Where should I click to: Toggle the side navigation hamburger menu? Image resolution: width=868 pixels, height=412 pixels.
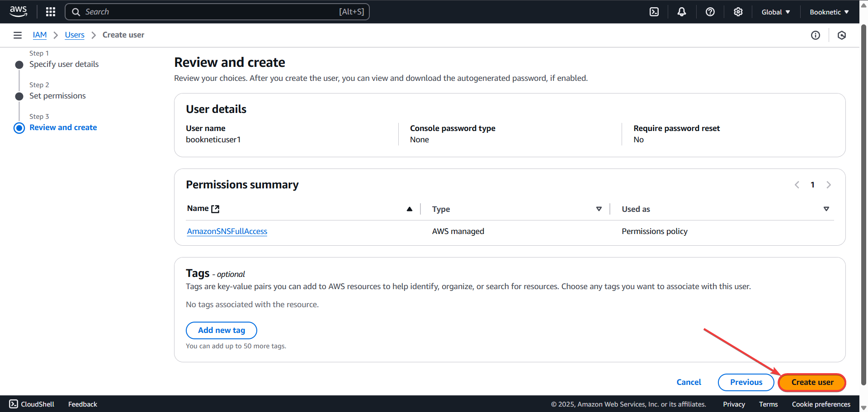pyautogui.click(x=18, y=35)
